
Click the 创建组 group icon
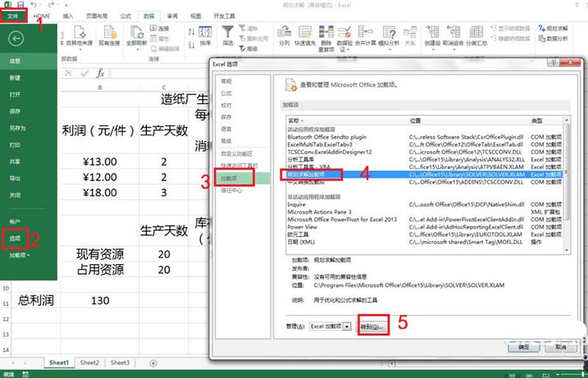[432, 32]
